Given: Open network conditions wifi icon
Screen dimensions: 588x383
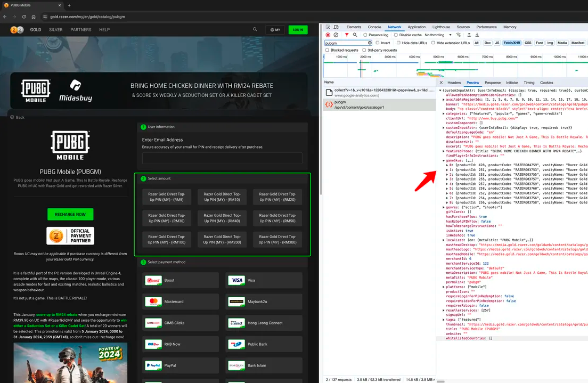Looking at the screenshot, I should (x=458, y=35).
